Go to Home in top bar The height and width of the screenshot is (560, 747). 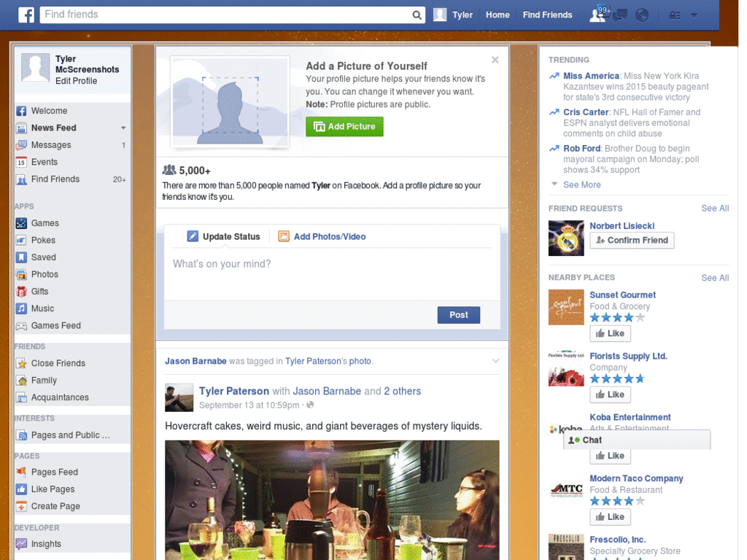pos(498,15)
